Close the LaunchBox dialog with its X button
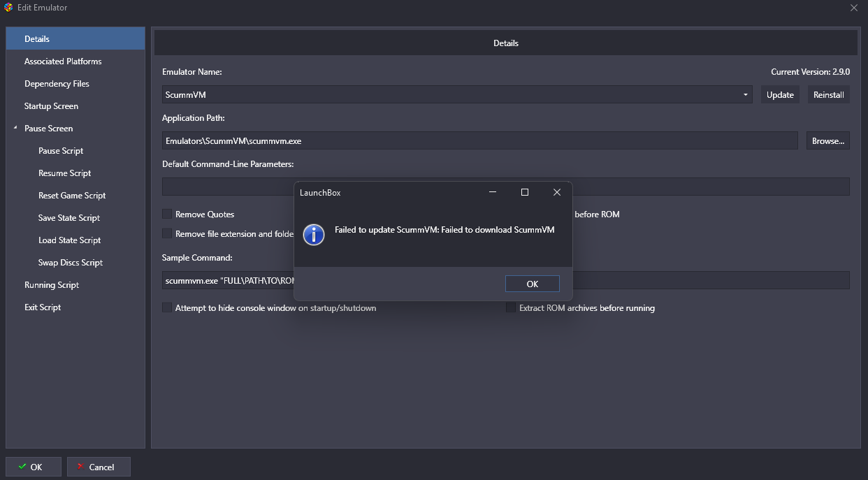Viewport: 868px width, 480px height. pos(557,192)
